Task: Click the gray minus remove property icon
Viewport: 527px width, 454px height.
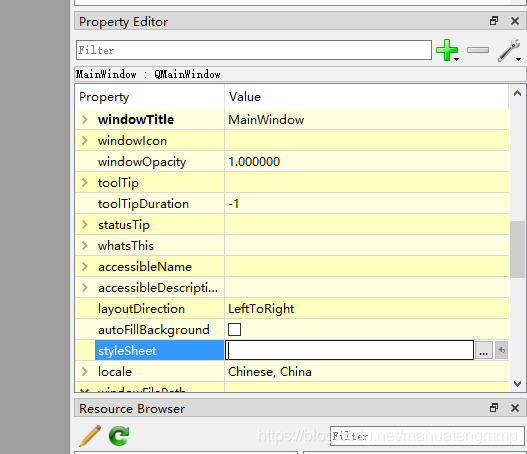Action: coord(478,50)
